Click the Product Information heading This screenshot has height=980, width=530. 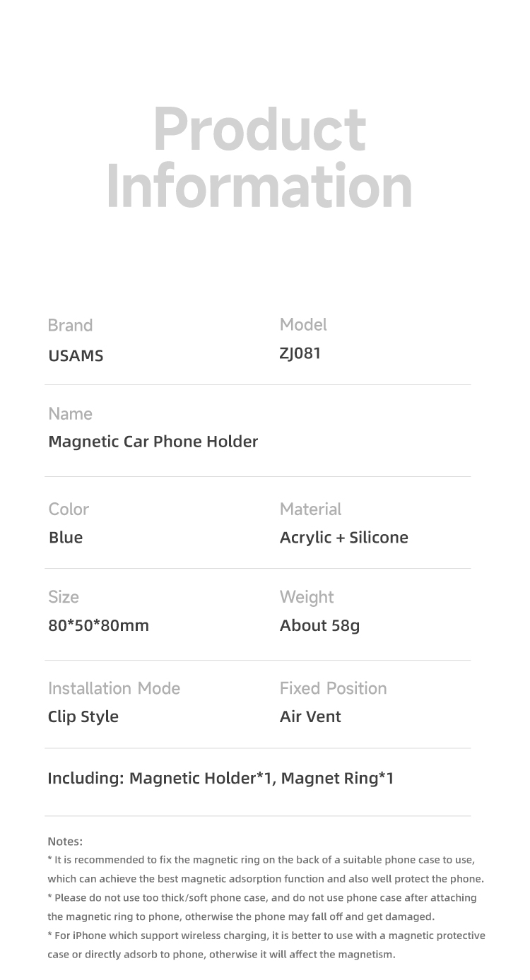pos(259,158)
